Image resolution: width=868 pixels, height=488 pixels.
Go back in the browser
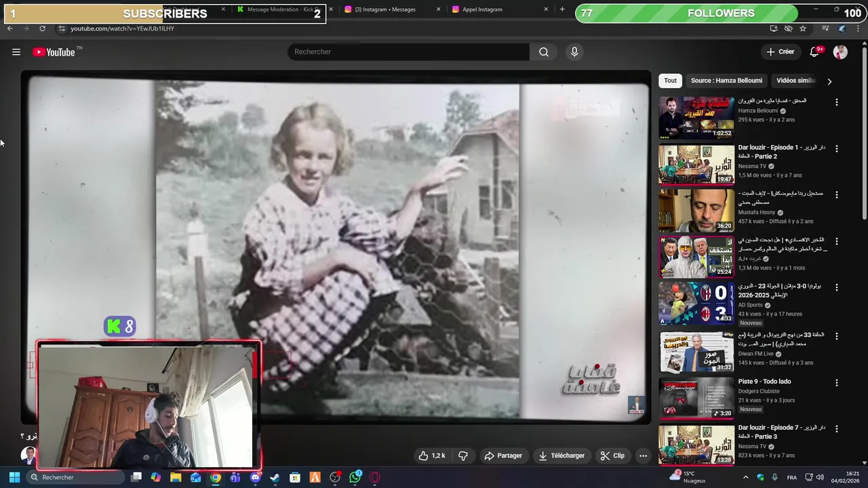pos(10,28)
